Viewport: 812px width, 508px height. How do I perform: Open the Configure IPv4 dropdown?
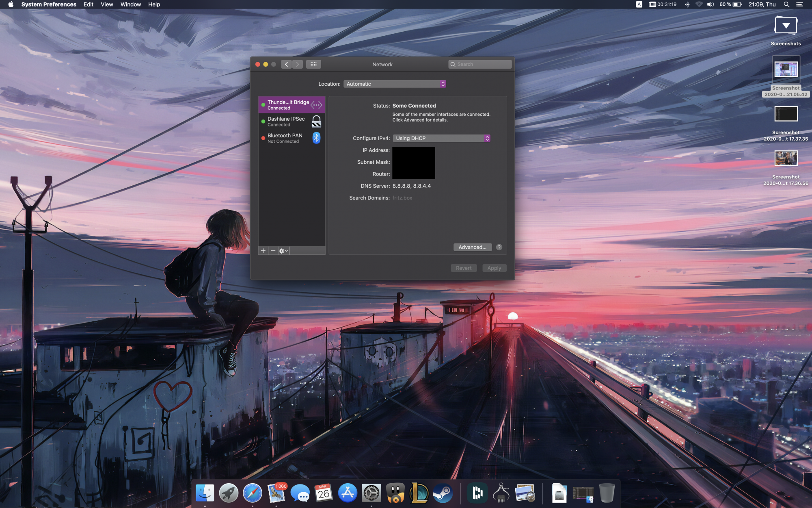(x=442, y=138)
